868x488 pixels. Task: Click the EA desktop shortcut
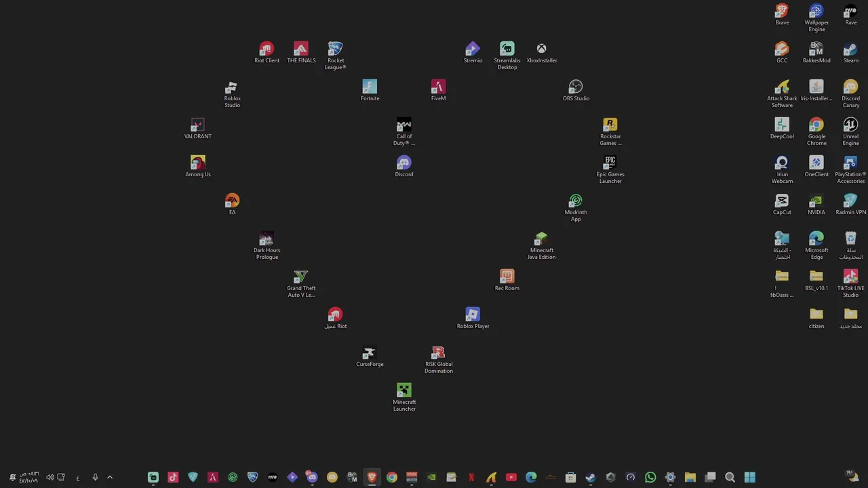232,204
